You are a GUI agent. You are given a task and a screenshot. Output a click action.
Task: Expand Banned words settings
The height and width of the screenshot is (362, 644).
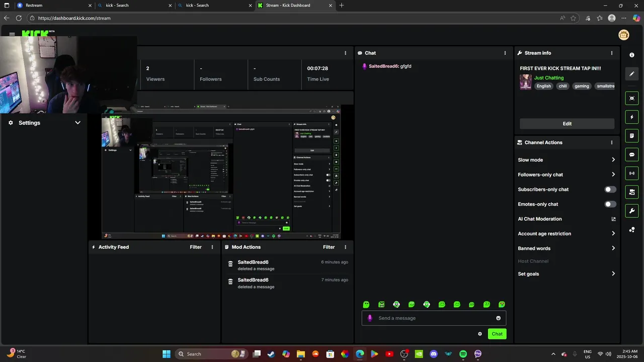pyautogui.click(x=613, y=248)
